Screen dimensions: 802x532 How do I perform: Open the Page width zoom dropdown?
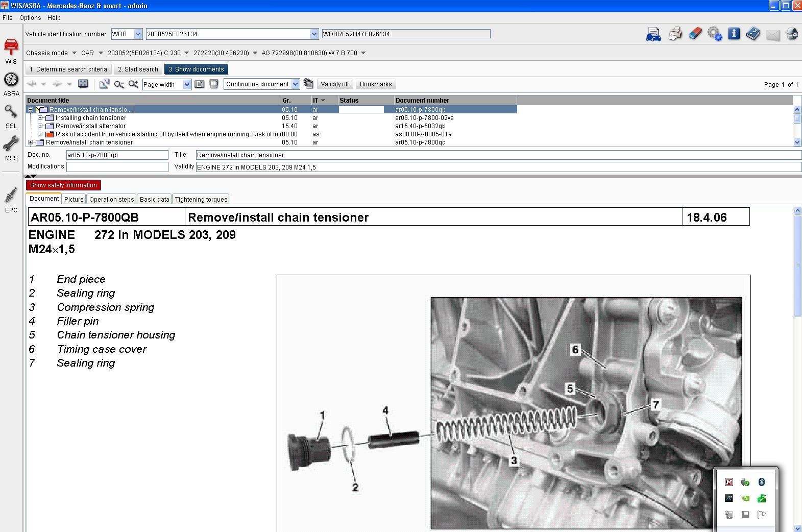click(x=187, y=85)
